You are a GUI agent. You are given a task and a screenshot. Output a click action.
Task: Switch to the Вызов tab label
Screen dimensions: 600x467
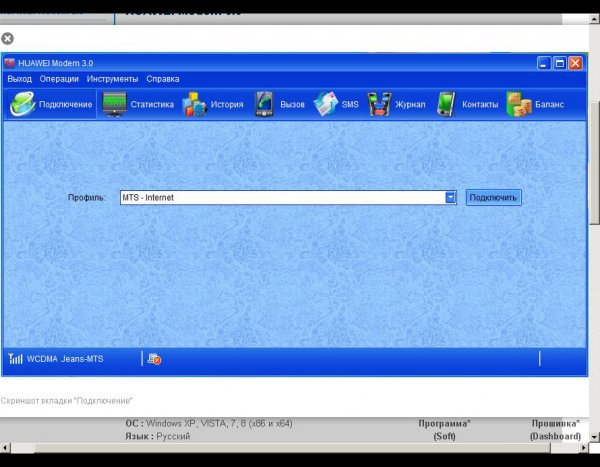tap(292, 104)
